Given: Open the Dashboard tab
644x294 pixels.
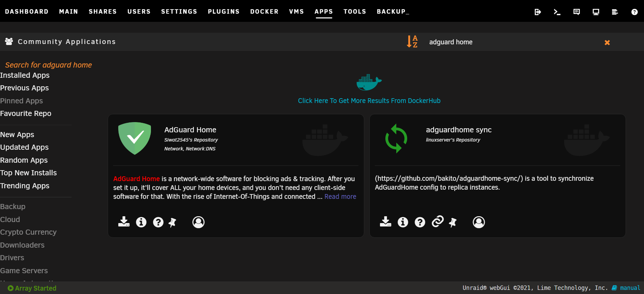Looking at the screenshot, I should coord(27,12).
